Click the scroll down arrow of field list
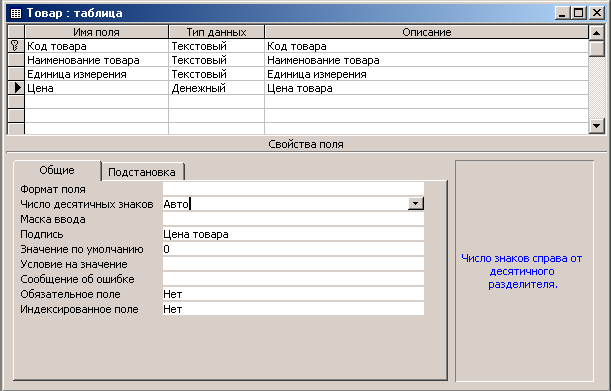The image size is (611, 391). pyautogui.click(x=597, y=126)
